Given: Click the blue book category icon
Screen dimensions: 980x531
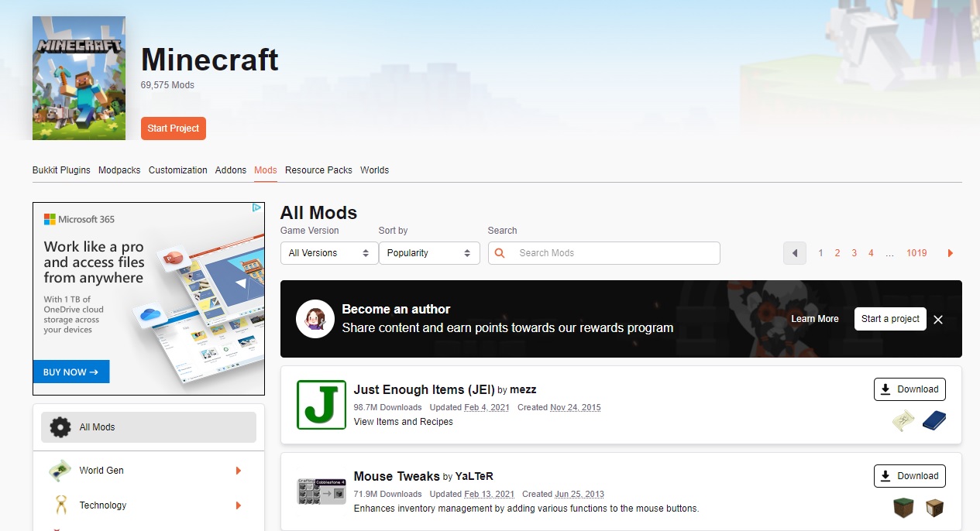Looking at the screenshot, I should (934, 420).
